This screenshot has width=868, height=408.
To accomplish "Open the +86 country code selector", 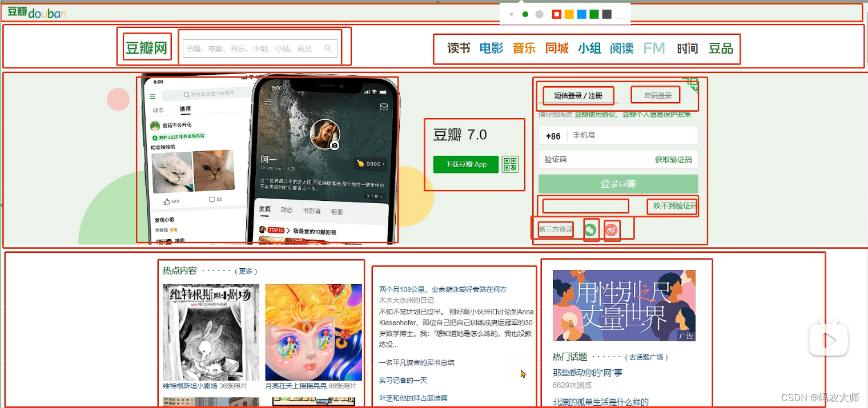I will 553,136.
